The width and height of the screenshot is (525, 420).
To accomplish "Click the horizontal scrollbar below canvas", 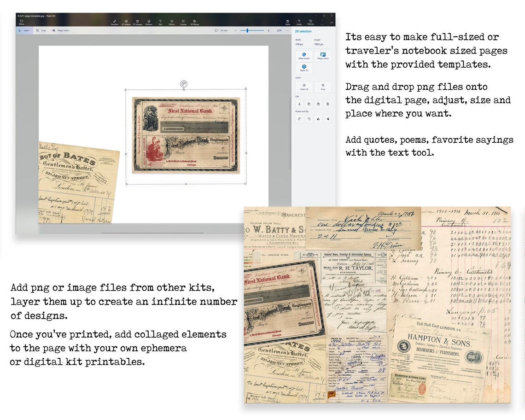I will pyautogui.click(x=152, y=233).
